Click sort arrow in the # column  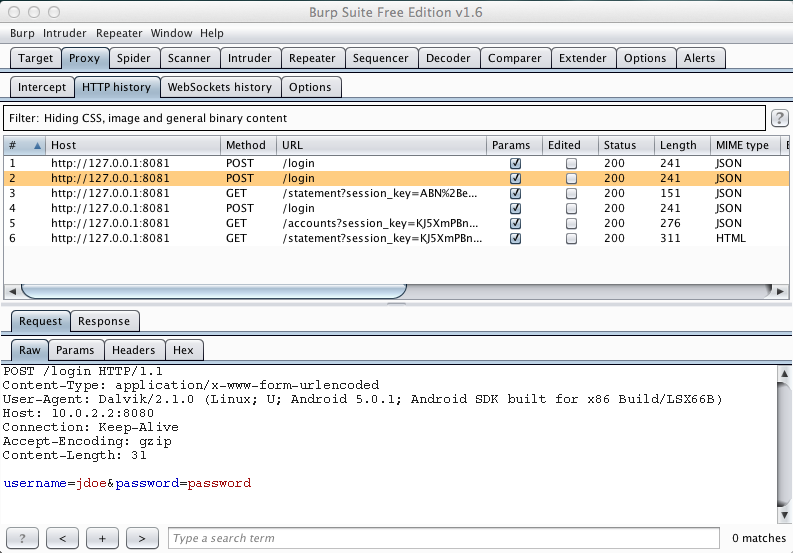38,146
